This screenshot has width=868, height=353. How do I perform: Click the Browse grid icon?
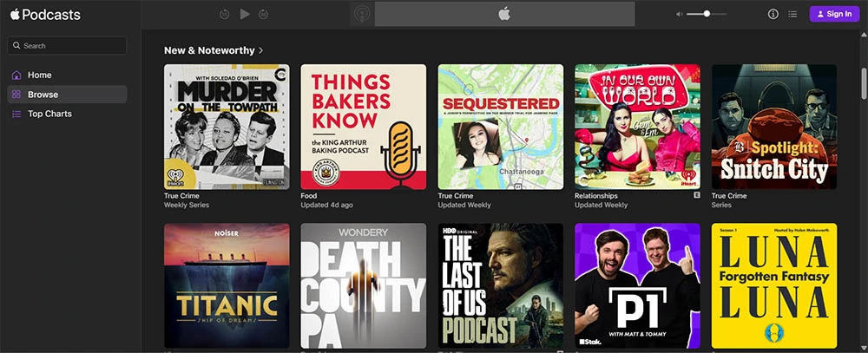point(16,94)
